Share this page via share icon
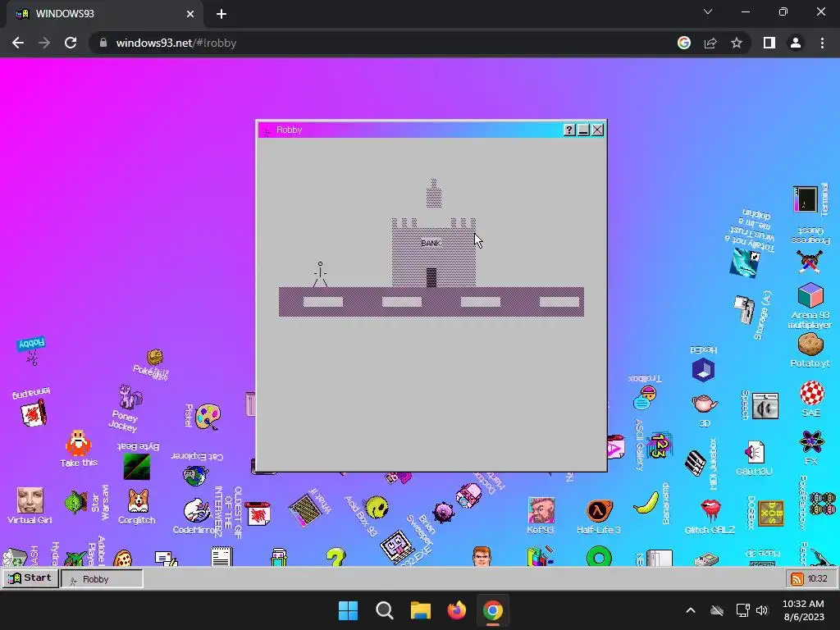The image size is (840, 630). coord(710,43)
